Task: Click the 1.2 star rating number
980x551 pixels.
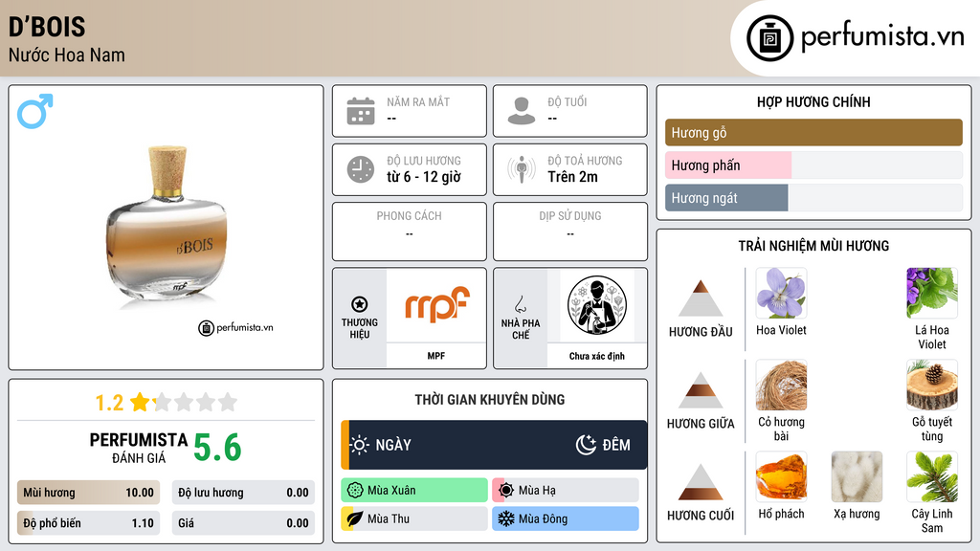Action: [109, 403]
